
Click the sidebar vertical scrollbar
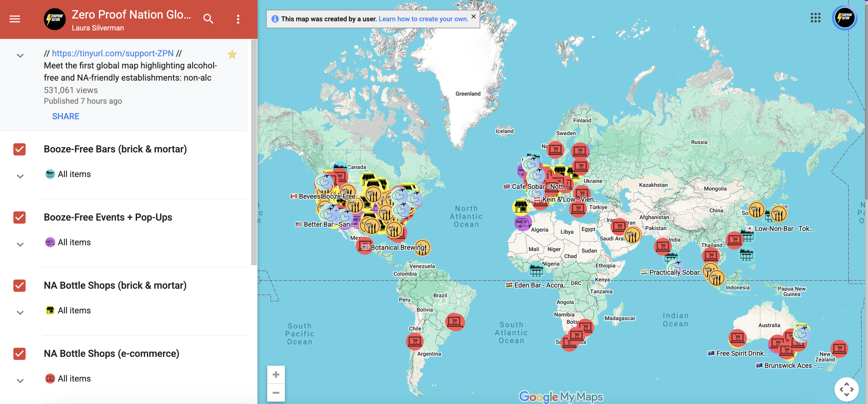(254, 152)
